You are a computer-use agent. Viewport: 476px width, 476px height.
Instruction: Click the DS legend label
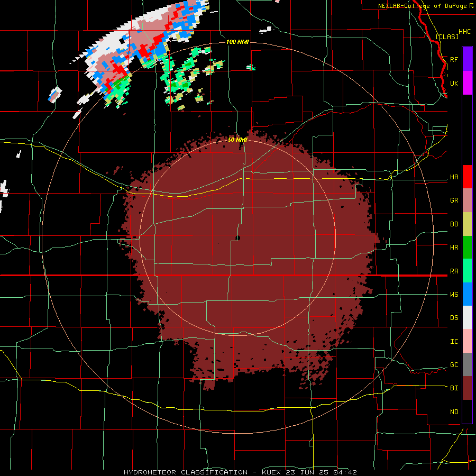pyautogui.click(x=454, y=317)
